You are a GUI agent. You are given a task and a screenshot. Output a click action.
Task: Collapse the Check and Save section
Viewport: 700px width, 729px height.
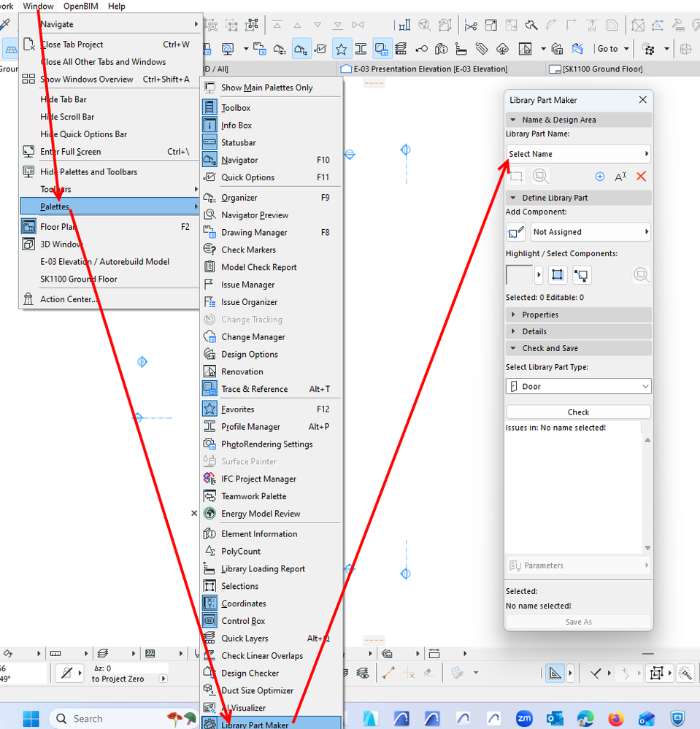tap(578, 348)
